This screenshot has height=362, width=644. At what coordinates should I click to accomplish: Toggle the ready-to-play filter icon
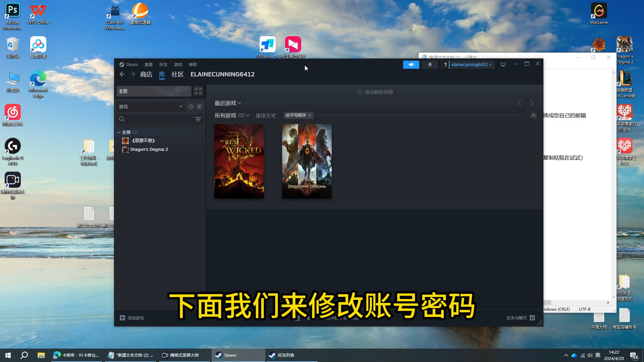pos(200,107)
